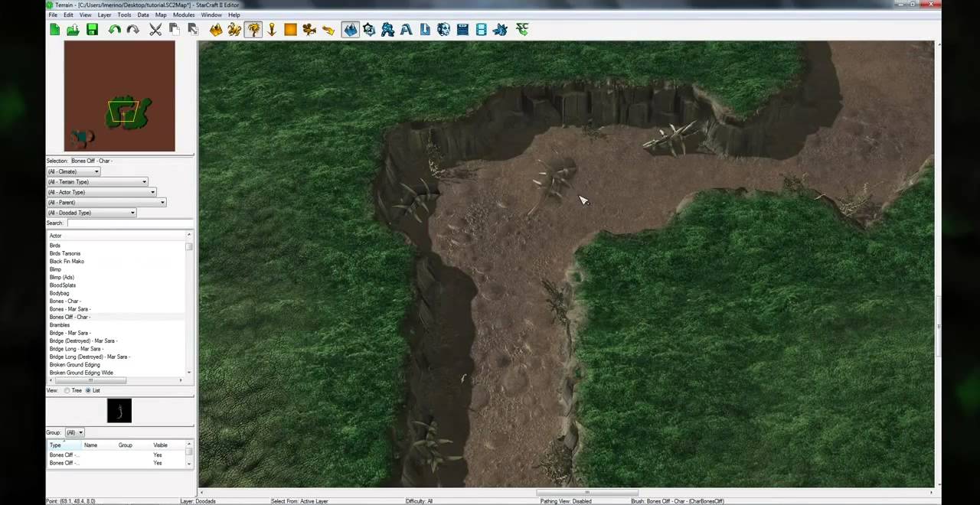Screen dimensions: 980x505
Task: Click the viewport bottom horizontal scrollbar
Action: click(567, 492)
